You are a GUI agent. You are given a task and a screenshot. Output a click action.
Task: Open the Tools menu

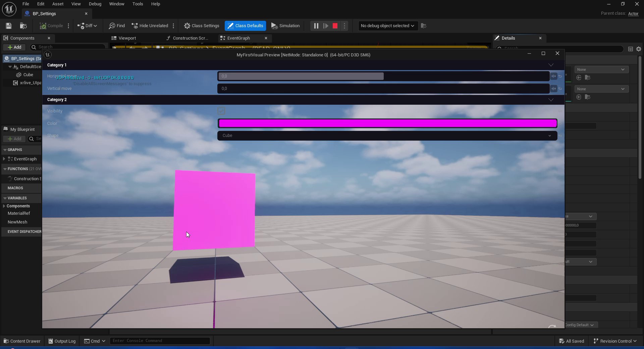(x=138, y=4)
